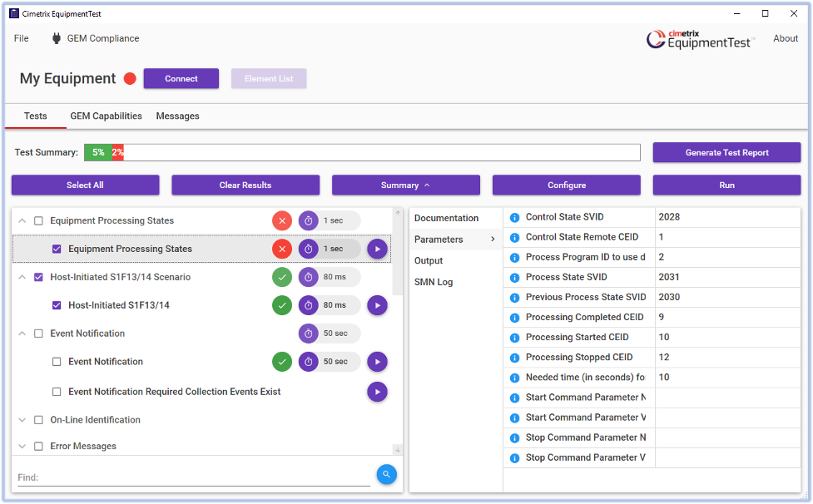The image size is (813, 504).
Task: Click info icon for Control State Remote CEID
Action: click(515, 238)
